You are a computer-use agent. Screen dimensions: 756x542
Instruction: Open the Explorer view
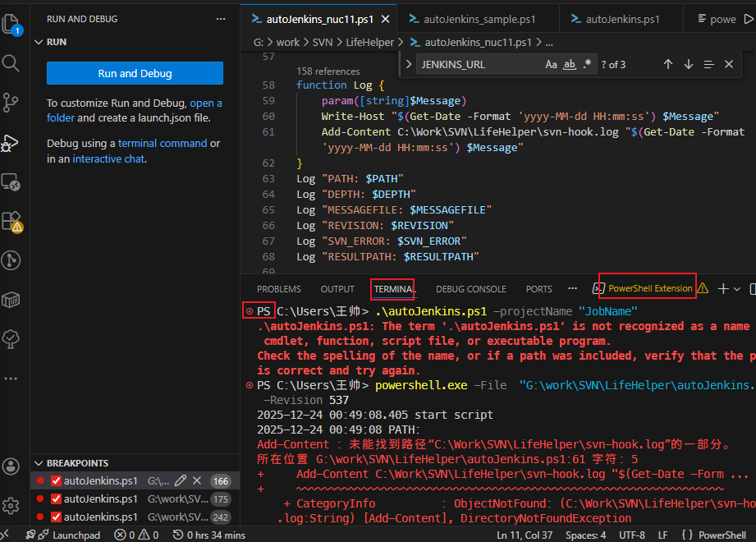[x=11, y=25]
